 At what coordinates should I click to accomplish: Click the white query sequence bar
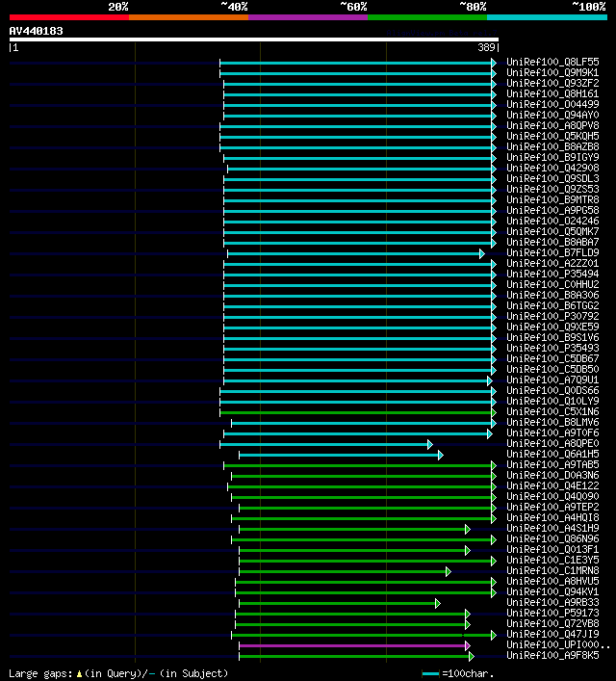[254, 39]
